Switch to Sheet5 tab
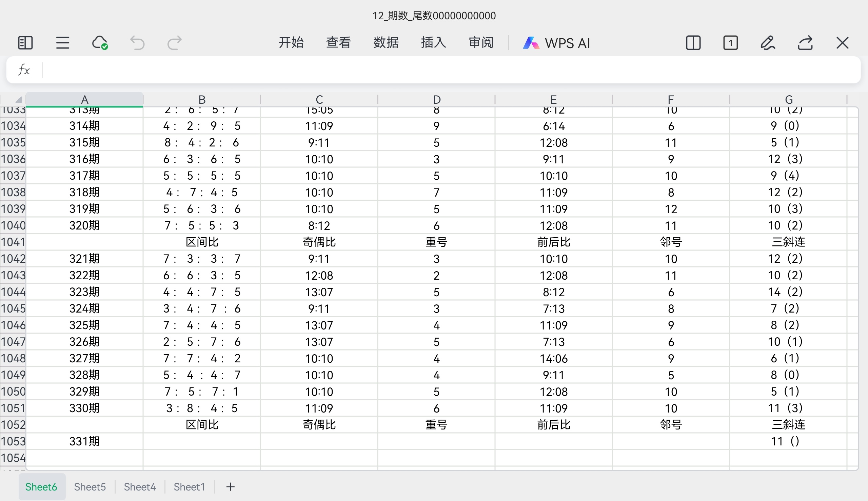The height and width of the screenshot is (501, 868). click(90, 487)
